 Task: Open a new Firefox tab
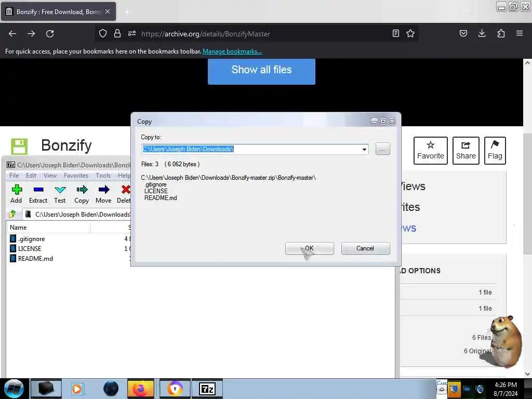coord(127,12)
